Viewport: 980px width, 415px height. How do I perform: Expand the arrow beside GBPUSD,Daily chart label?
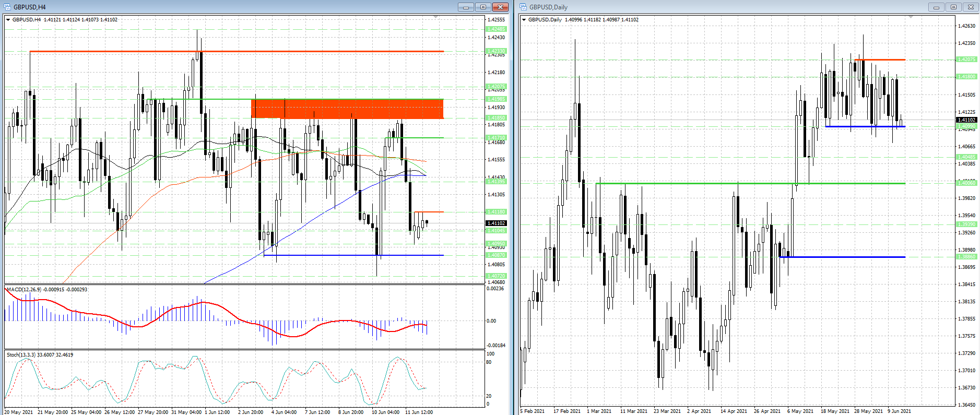[x=524, y=20]
